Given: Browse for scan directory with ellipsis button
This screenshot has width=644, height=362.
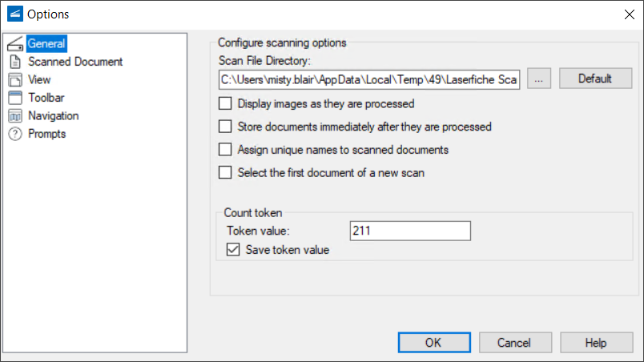Looking at the screenshot, I should (x=539, y=78).
